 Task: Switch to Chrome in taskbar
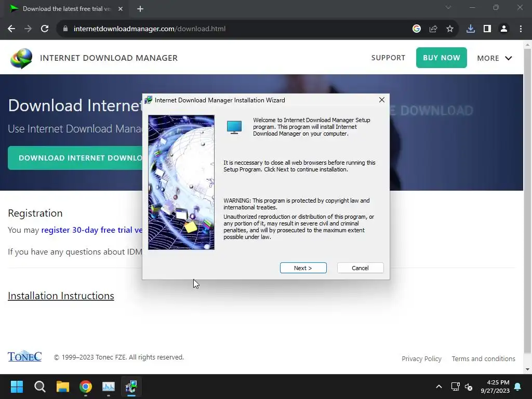[86, 387]
